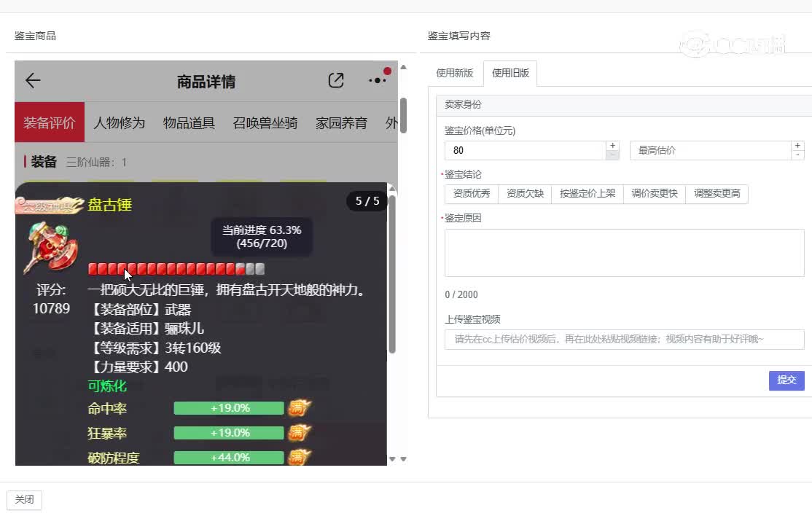Click the 满 badge beside 破防程度
This screenshot has height=516, width=812.
coord(300,457)
